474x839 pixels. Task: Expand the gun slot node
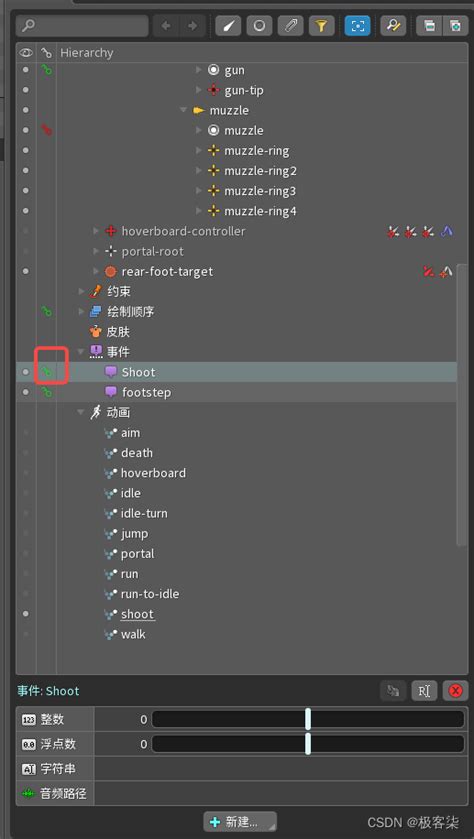click(199, 70)
